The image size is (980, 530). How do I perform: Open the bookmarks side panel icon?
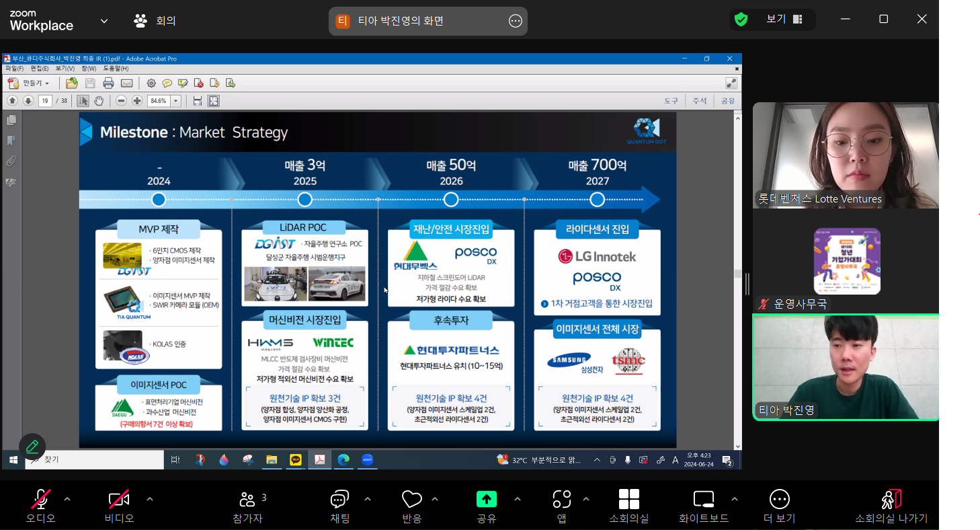(x=11, y=141)
